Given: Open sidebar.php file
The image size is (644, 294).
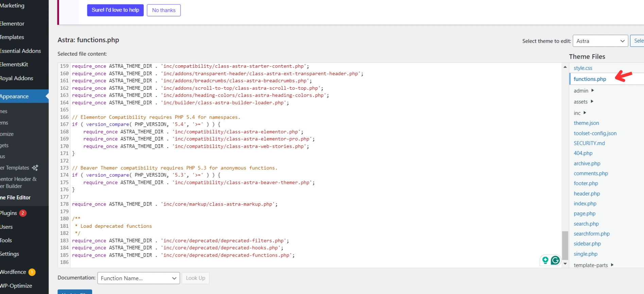Looking at the screenshot, I should click(x=587, y=244).
